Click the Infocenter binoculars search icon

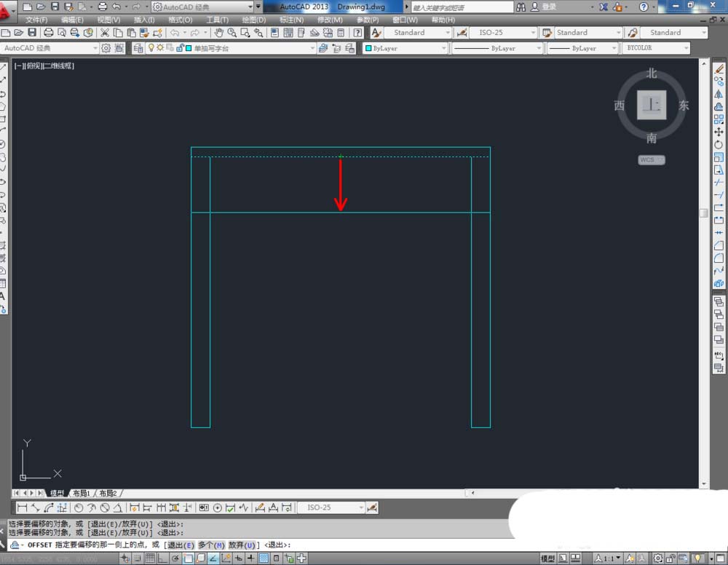[521, 7]
